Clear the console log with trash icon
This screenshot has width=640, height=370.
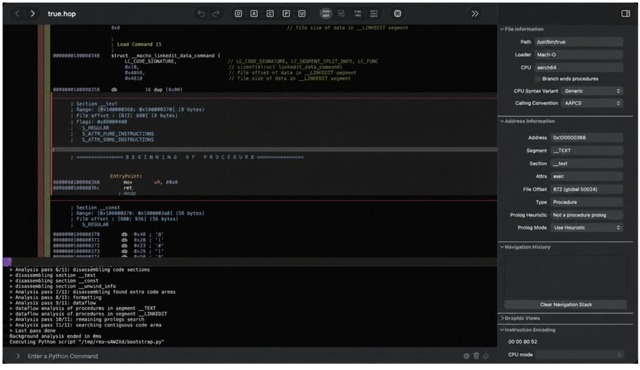476,356
